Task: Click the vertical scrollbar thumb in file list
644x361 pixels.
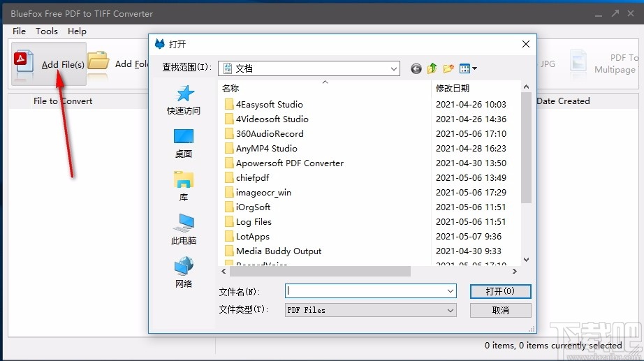Action: (526, 148)
